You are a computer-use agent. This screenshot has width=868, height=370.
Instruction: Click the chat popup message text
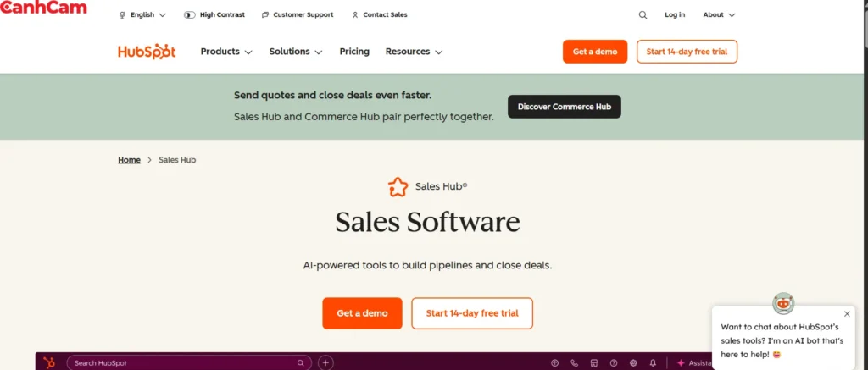[782, 340]
